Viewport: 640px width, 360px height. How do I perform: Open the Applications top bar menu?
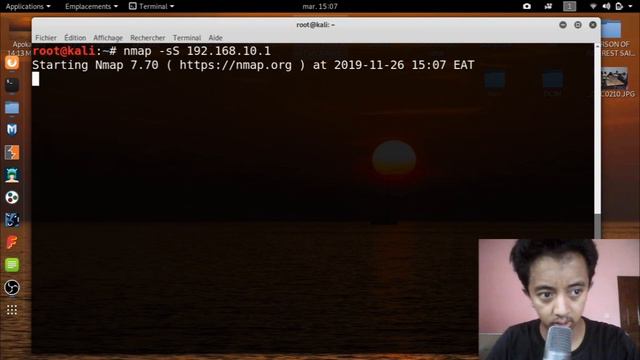(x=28, y=6)
